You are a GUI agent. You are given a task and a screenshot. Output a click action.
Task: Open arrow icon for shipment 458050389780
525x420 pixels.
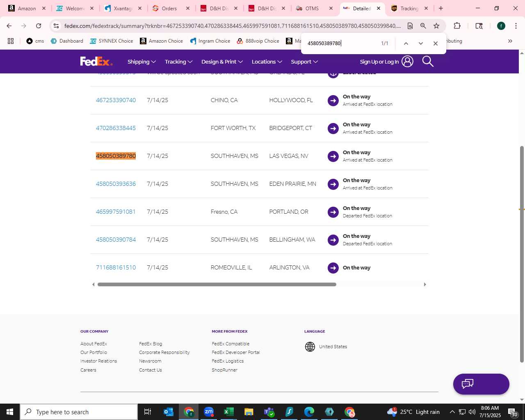pos(333,156)
